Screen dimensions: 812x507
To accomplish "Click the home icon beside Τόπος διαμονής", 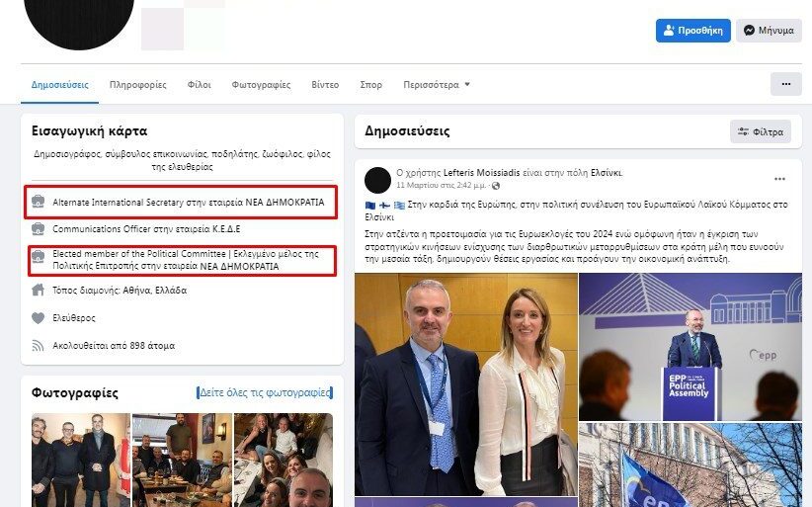I will [38, 290].
